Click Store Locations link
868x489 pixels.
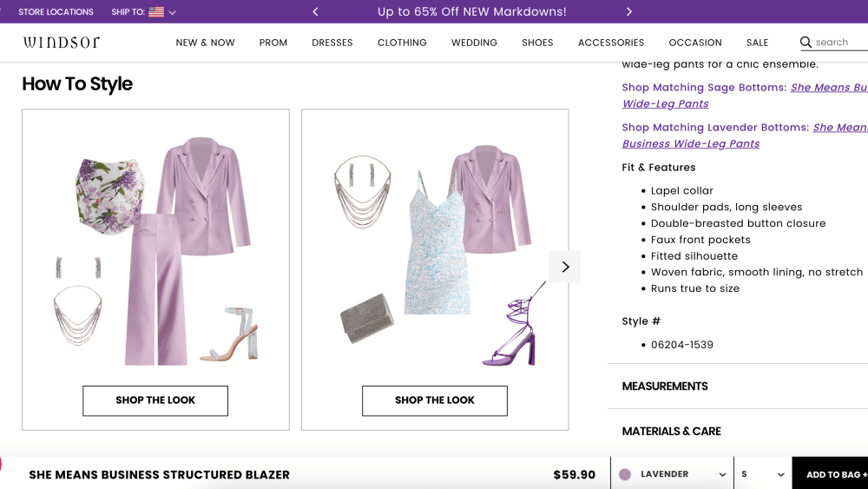pyautogui.click(x=56, y=11)
